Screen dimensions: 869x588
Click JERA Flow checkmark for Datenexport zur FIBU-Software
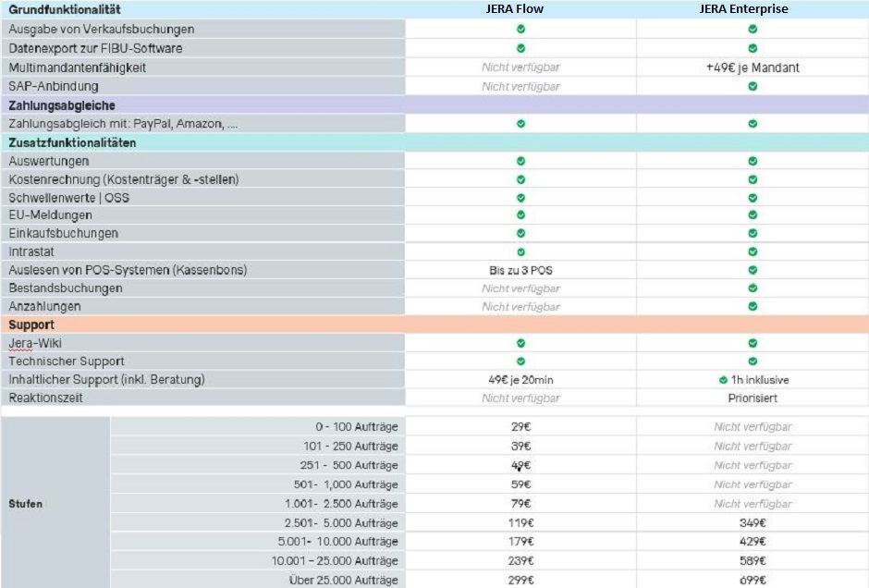[520, 48]
